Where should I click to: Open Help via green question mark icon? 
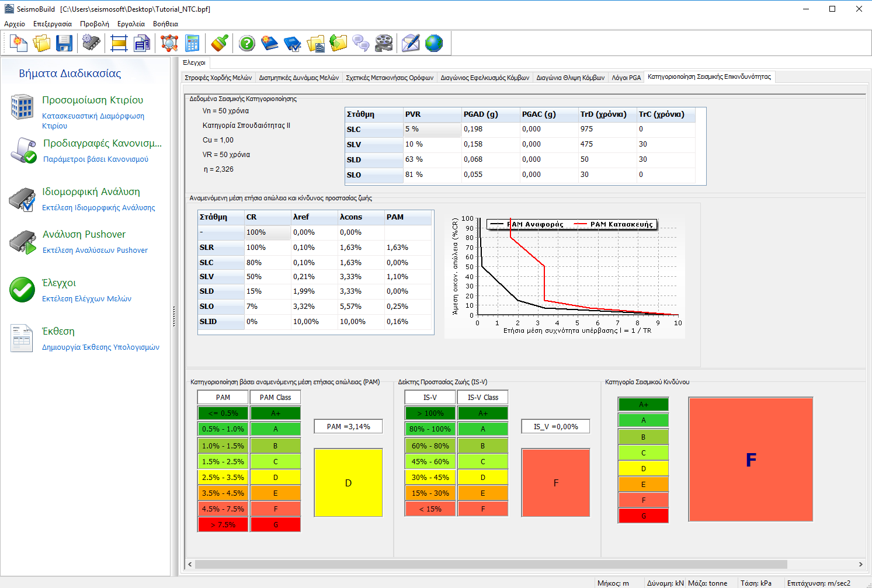247,43
